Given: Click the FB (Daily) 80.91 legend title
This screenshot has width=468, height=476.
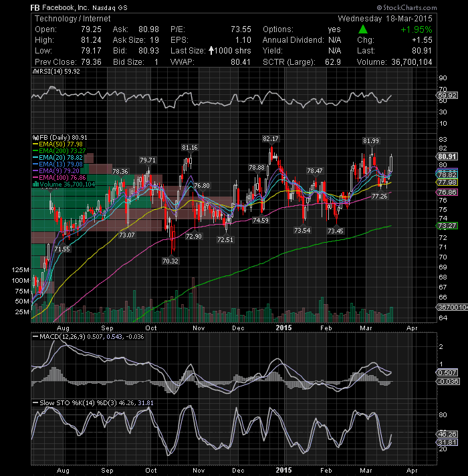Looking at the screenshot, I should 60,138.
